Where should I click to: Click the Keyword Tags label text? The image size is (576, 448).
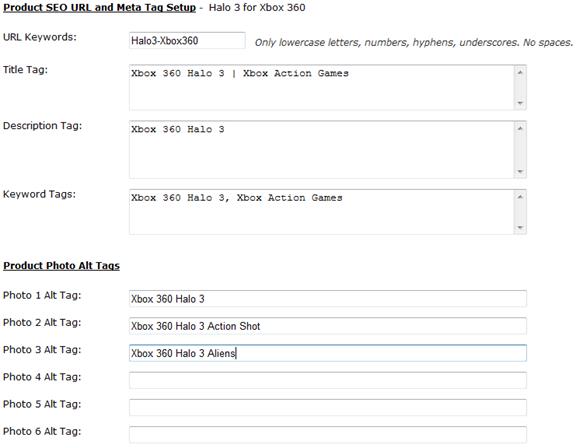point(39,194)
